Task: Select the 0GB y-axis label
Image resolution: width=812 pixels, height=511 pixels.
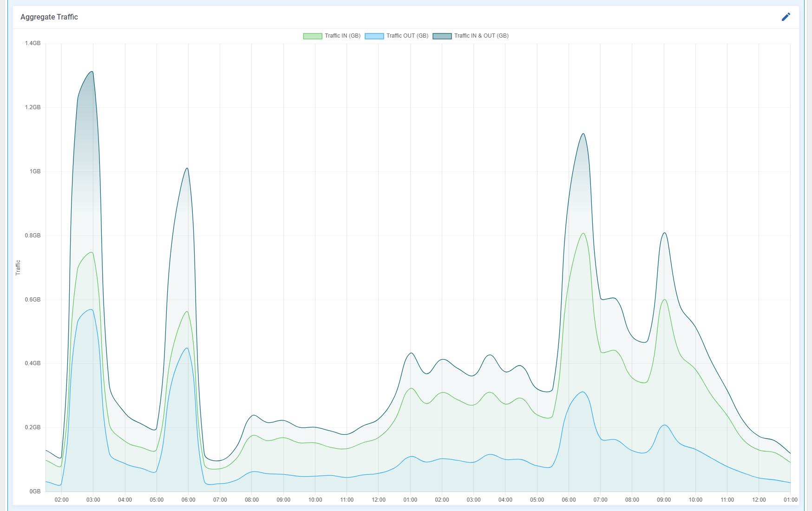Action: tap(35, 491)
